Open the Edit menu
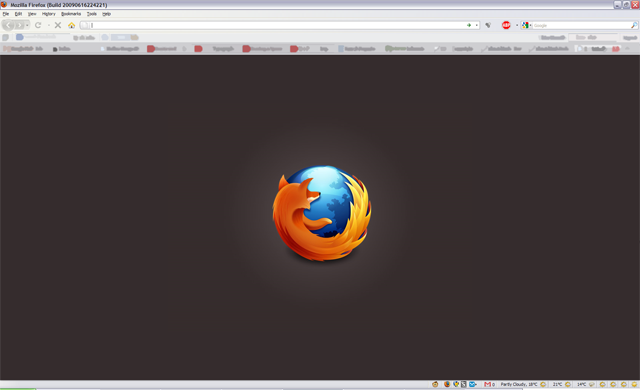 pos(18,14)
